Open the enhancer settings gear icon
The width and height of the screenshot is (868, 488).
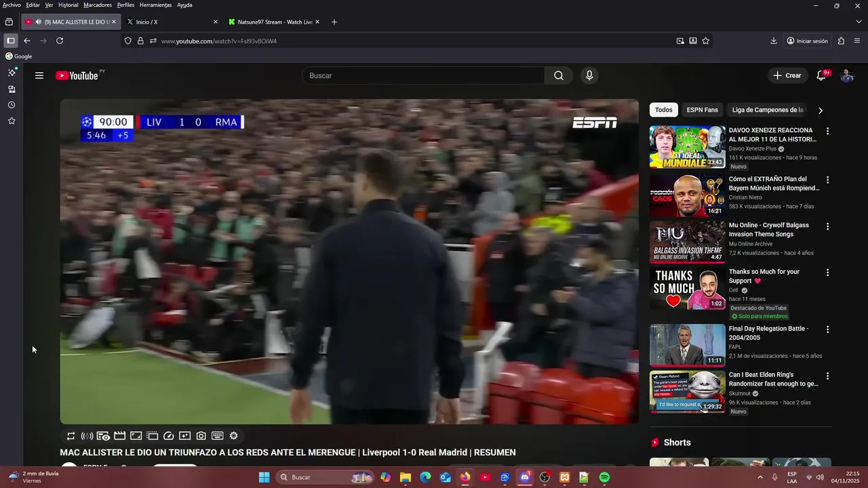(234, 436)
